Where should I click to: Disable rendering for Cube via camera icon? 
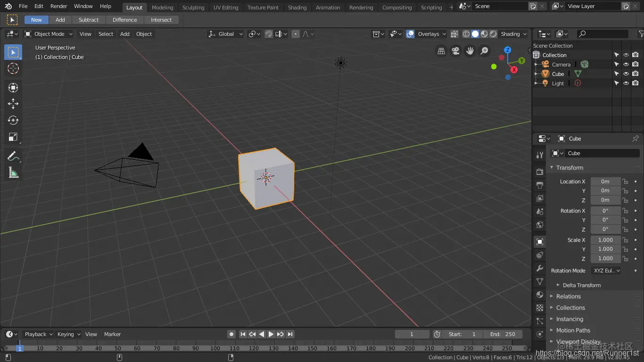point(636,74)
